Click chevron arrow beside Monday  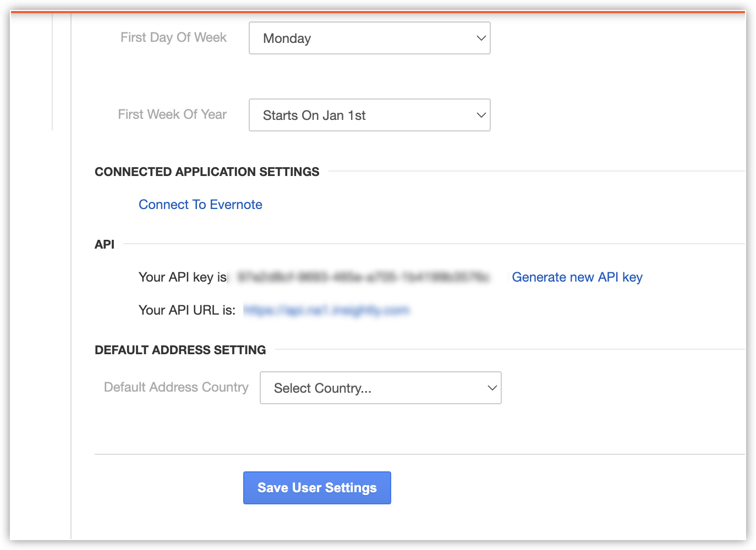[x=481, y=38]
